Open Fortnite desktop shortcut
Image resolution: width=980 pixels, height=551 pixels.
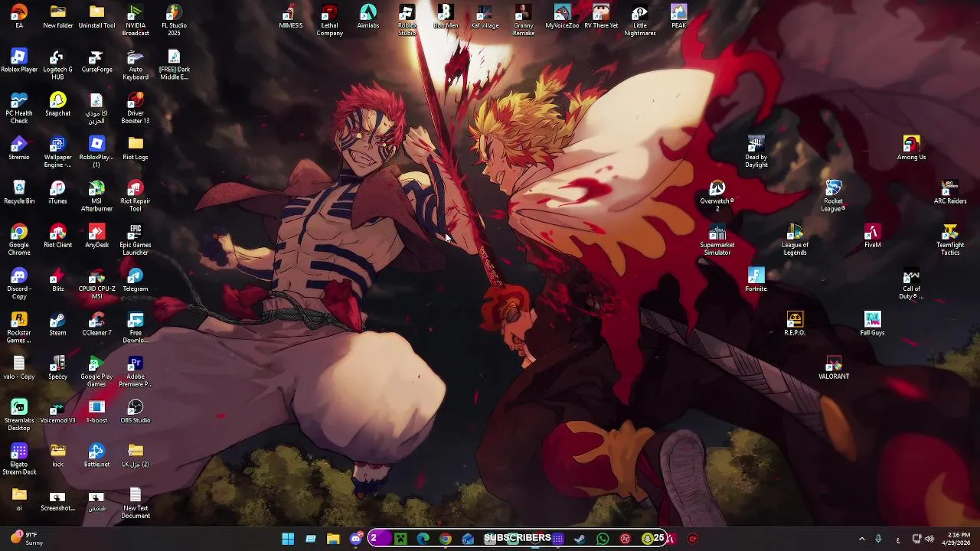(x=756, y=280)
